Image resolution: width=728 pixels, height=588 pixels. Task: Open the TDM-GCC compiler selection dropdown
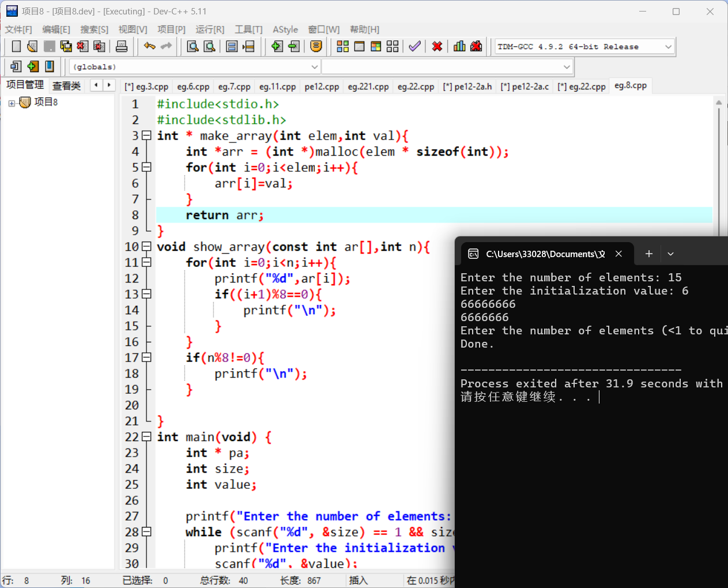[x=669, y=47]
